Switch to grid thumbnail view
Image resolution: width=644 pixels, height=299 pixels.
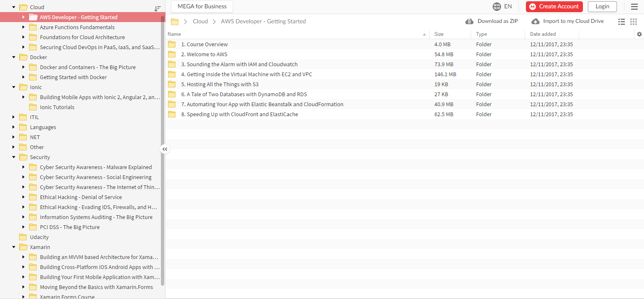pos(634,22)
